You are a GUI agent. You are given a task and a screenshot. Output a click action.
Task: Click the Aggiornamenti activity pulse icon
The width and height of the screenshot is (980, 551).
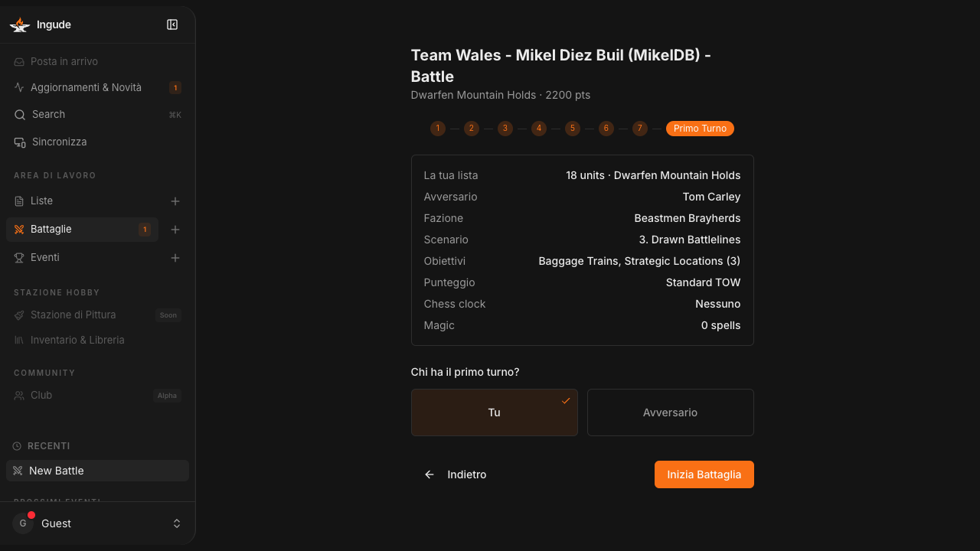click(x=19, y=87)
